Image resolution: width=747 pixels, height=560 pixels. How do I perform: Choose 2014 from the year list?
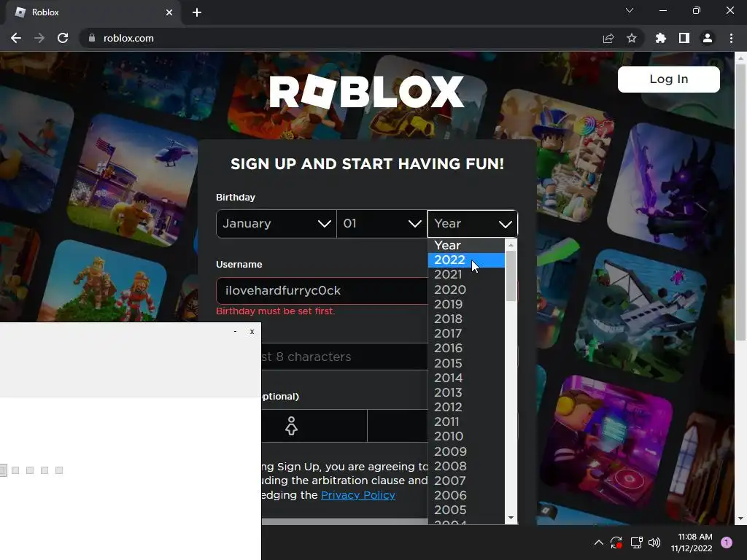[x=466, y=378]
